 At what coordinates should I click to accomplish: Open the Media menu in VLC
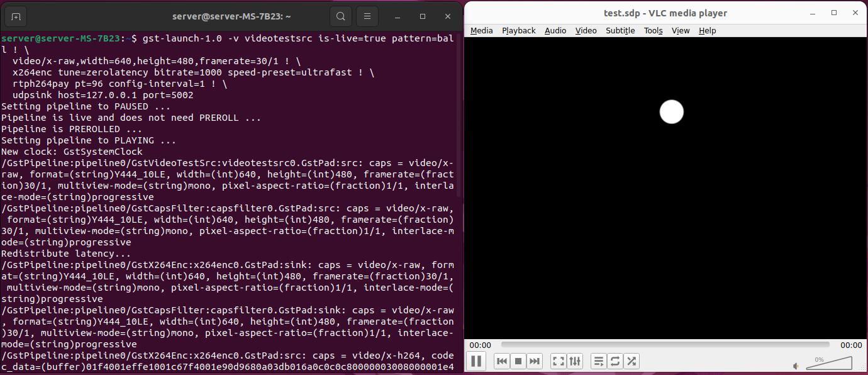tap(482, 30)
